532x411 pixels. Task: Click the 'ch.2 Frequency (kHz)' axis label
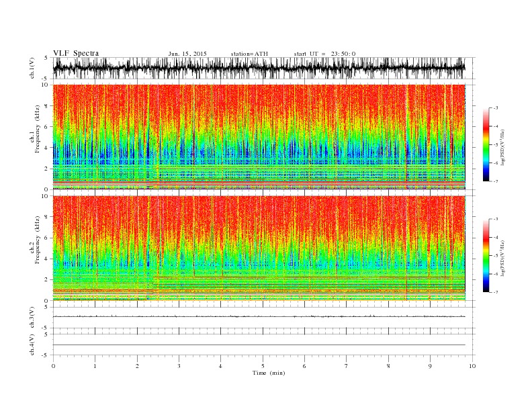(x=35, y=240)
